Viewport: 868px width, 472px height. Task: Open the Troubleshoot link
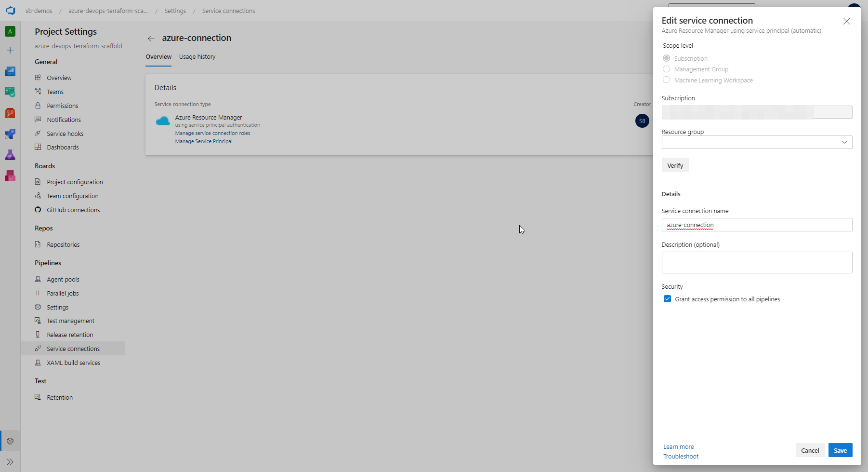click(x=681, y=457)
